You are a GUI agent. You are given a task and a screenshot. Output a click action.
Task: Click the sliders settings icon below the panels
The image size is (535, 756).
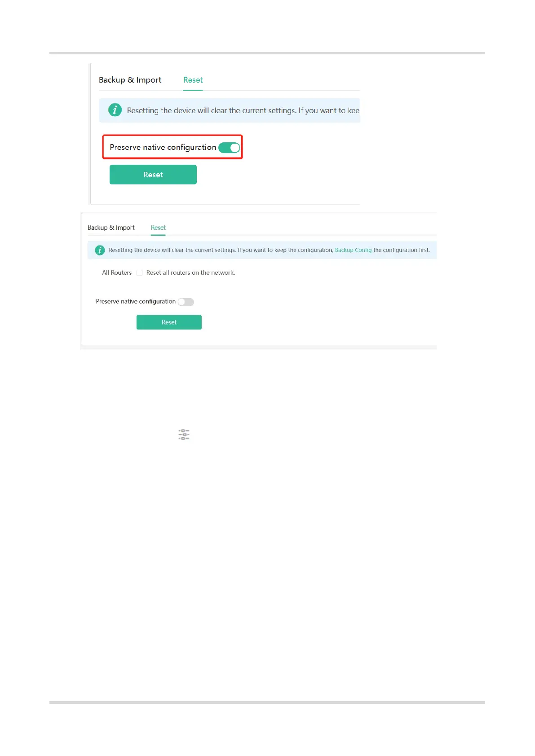pos(184,435)
